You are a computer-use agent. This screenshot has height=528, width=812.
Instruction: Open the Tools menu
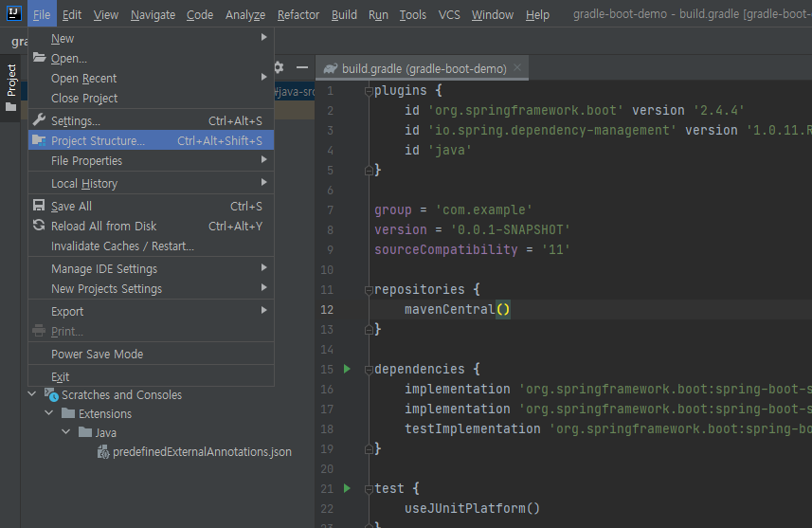tap(413, 14)
